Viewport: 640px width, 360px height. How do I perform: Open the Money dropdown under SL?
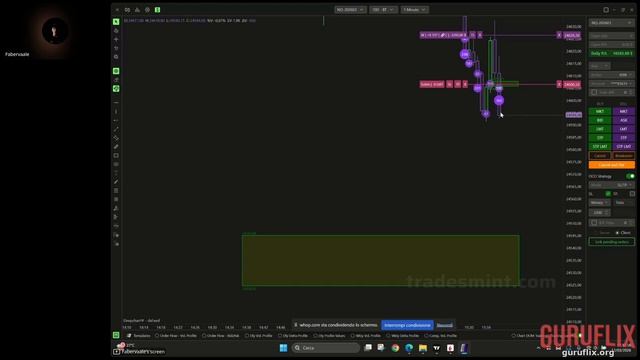point(599,202)
